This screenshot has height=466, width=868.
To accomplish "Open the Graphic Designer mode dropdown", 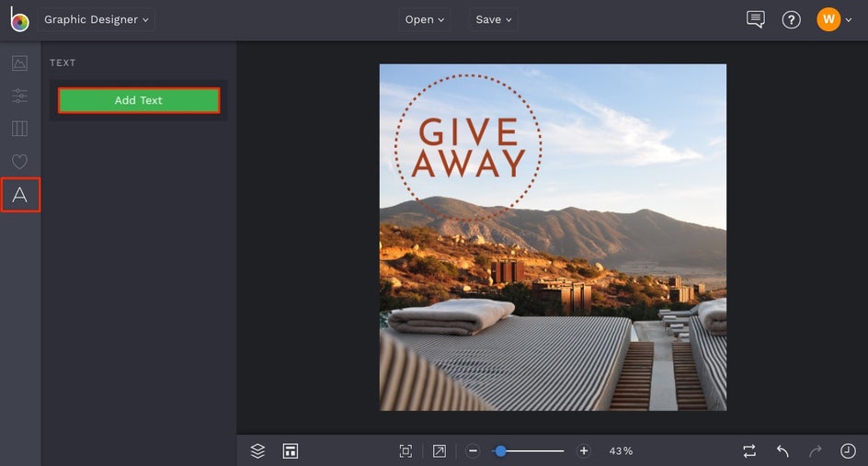I will 97,19.
